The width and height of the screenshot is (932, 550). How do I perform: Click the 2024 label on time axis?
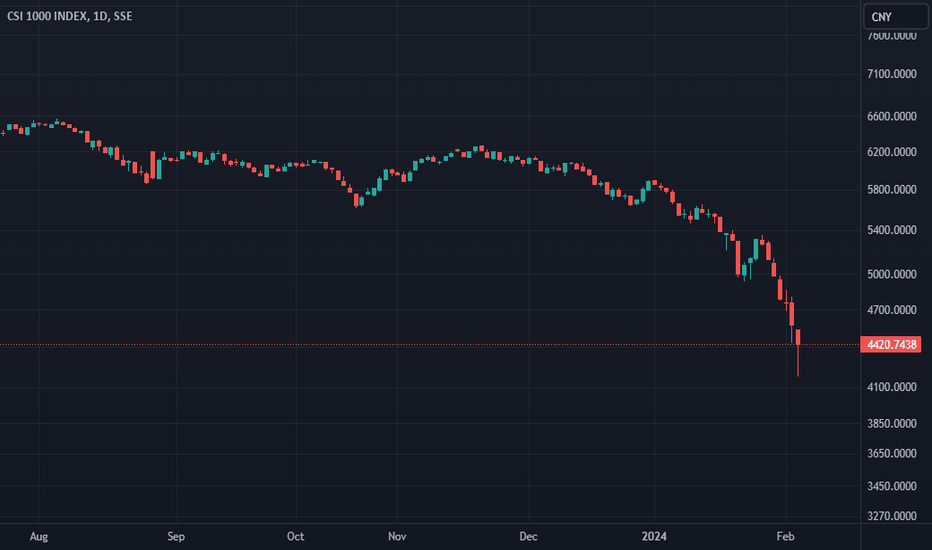click(x=654, y=536)
